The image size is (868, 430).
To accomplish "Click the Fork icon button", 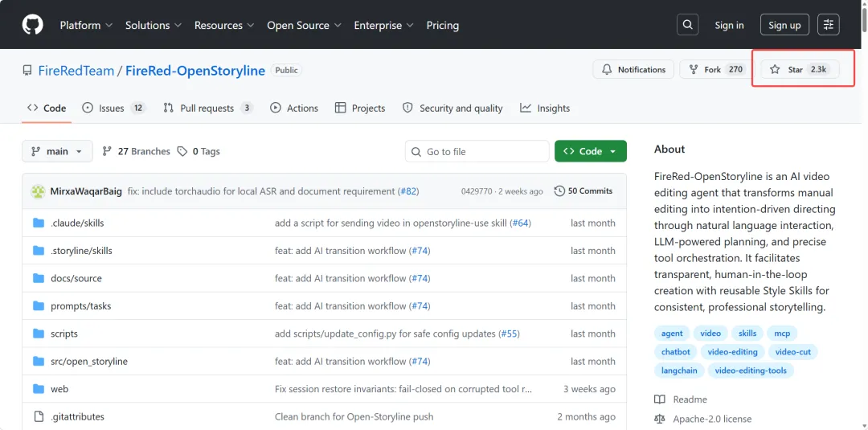I will (693, 70).
